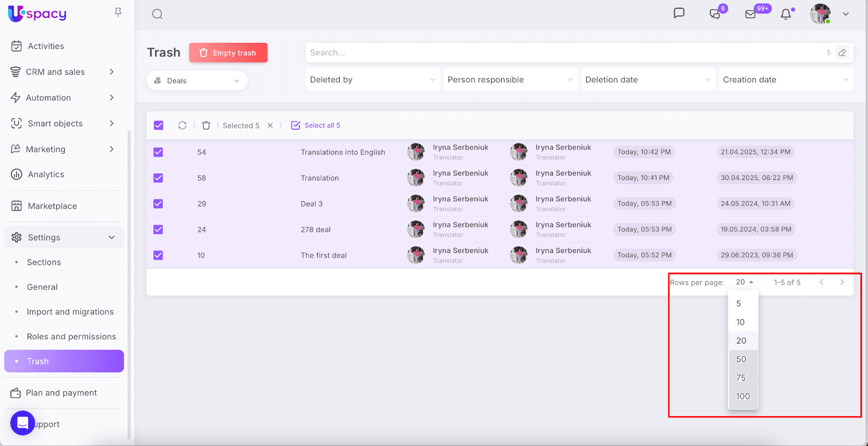Click the search magnifier icon in top bar
Screen dimensions: 868x446
(x=157, y=14)
